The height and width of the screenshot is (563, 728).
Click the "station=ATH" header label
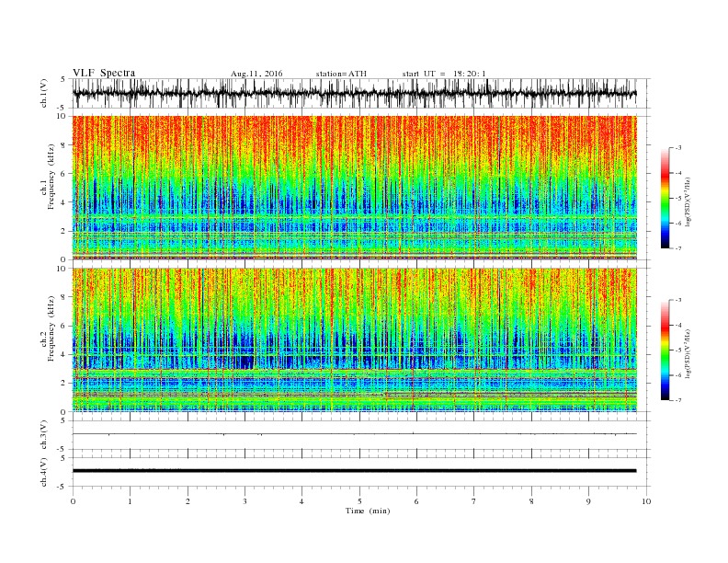click(x=341, y=74)
